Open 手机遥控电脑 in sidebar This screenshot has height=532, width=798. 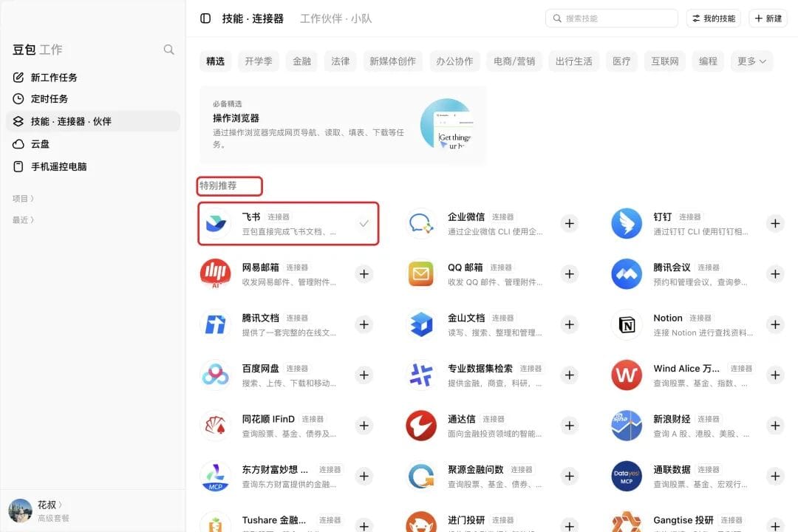point(93,166)
